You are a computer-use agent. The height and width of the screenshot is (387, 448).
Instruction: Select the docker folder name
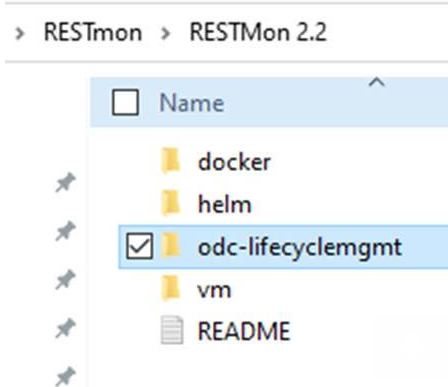[x=234, y=162]
